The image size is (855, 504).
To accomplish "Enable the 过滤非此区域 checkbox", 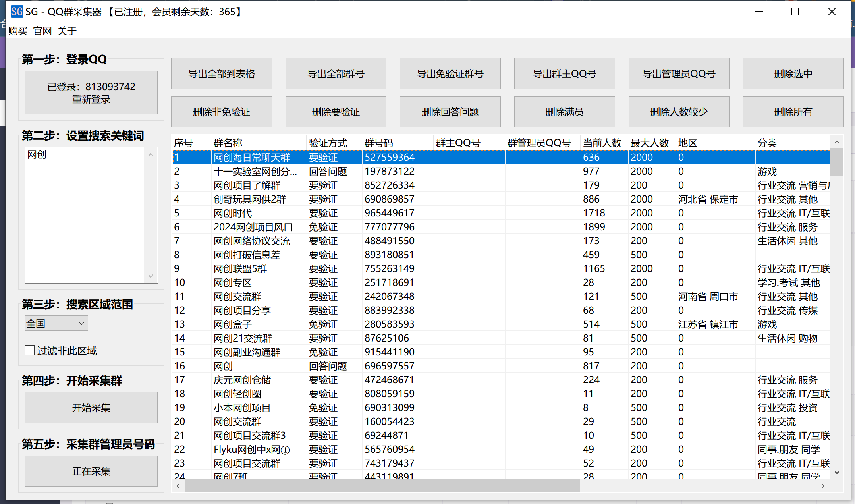I will click(x=30, y=350).
